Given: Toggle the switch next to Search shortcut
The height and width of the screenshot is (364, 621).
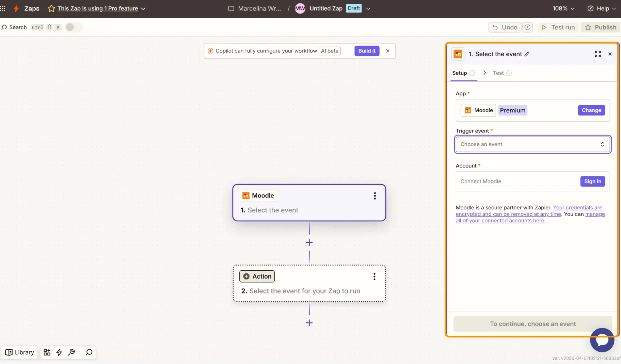Looking at the screenshot, I should coord(74,27).
